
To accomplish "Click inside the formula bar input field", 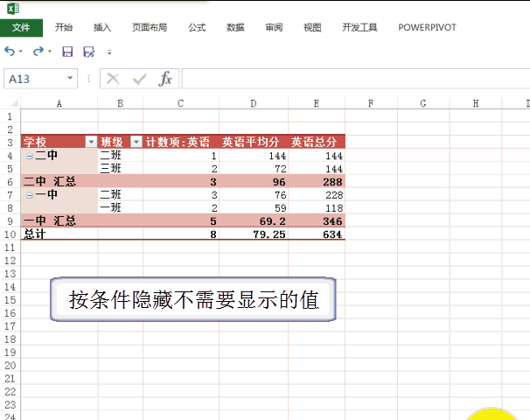I will click(x=350, y=79).
